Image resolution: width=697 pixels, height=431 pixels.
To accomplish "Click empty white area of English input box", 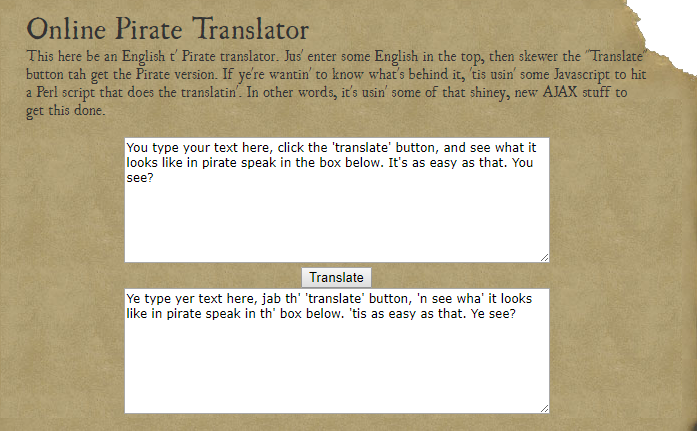I will click(x=337, y=222).
